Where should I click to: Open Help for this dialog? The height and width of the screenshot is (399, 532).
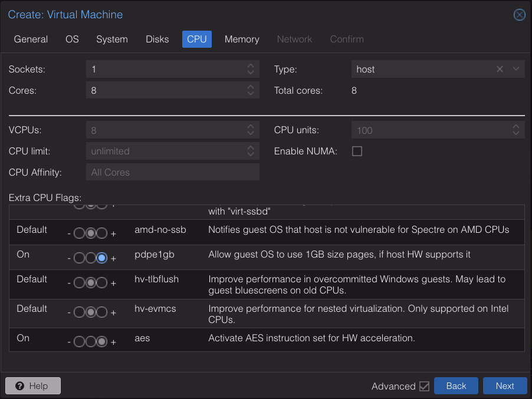(x=32, y=385)
